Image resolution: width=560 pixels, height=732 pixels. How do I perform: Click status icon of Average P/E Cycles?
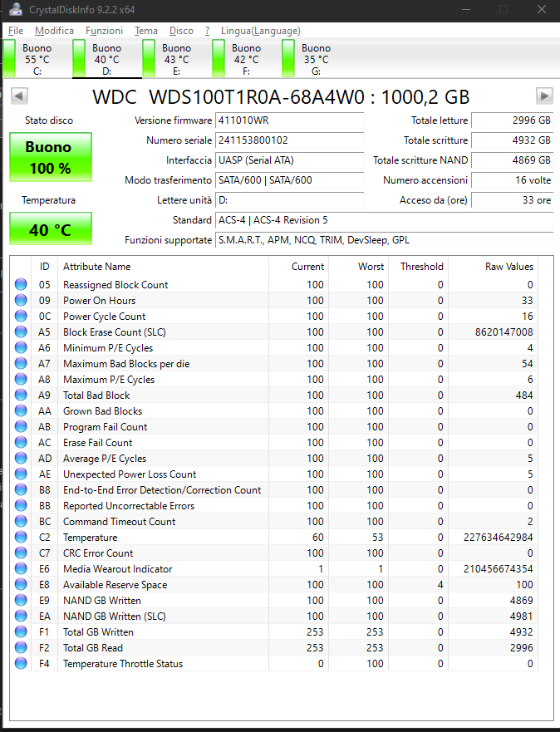coord(21,458)
